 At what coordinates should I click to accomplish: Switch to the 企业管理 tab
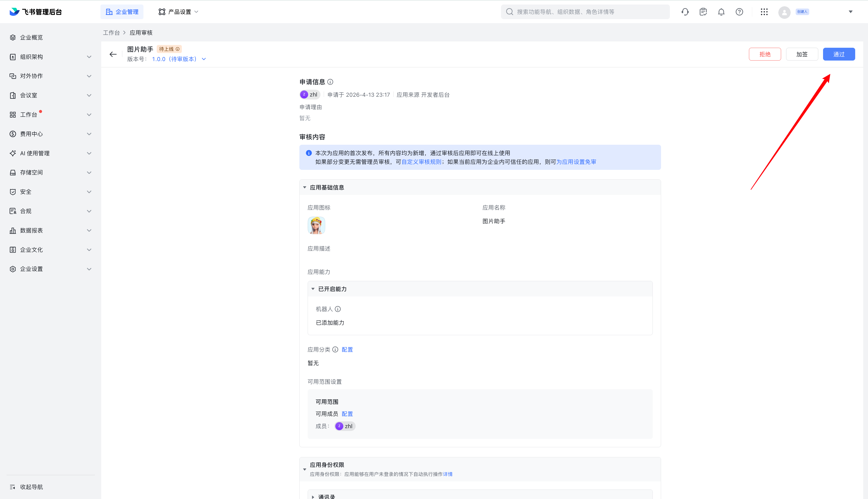pyautogui.click(x=122, y=12)
